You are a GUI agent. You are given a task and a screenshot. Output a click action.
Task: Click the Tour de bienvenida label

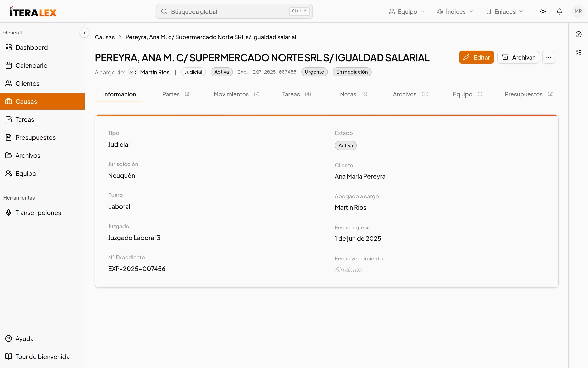tap(42, 357)
